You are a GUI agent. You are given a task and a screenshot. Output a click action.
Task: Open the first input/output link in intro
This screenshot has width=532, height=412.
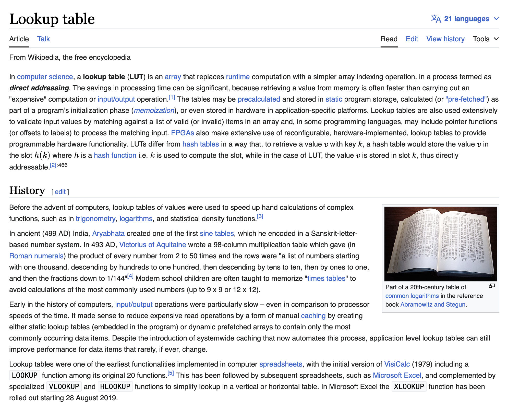pos(116,99)
